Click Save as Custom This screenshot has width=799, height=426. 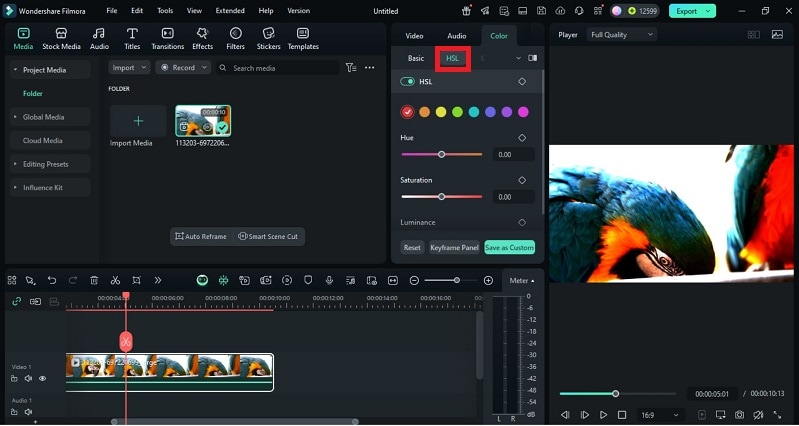coord(510,248)
